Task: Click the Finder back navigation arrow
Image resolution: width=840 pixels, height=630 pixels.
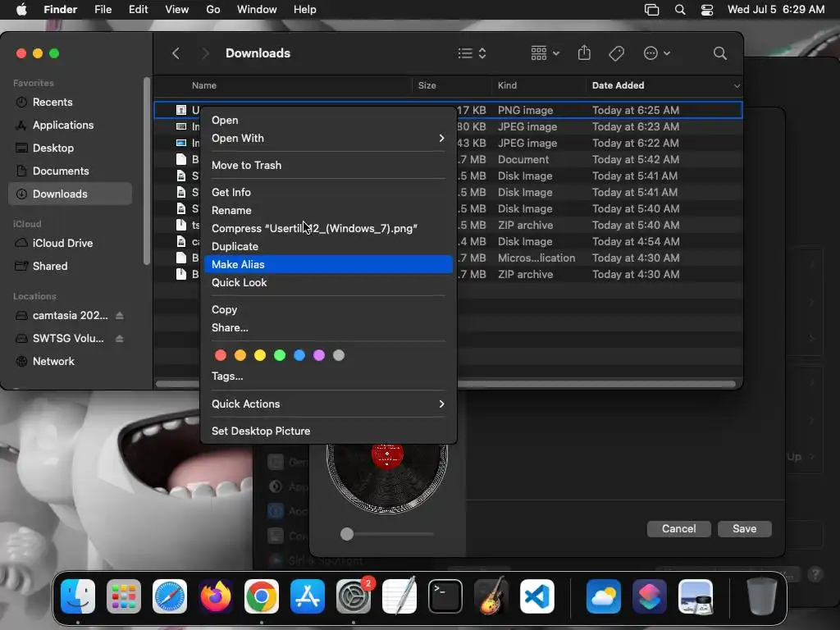Action: click(x=176, y=53)
